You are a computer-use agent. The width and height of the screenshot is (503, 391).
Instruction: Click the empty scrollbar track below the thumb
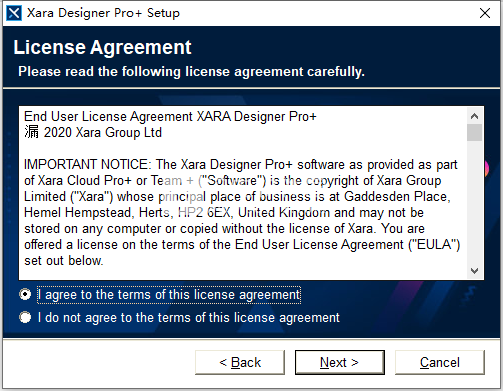pos(474,201)
